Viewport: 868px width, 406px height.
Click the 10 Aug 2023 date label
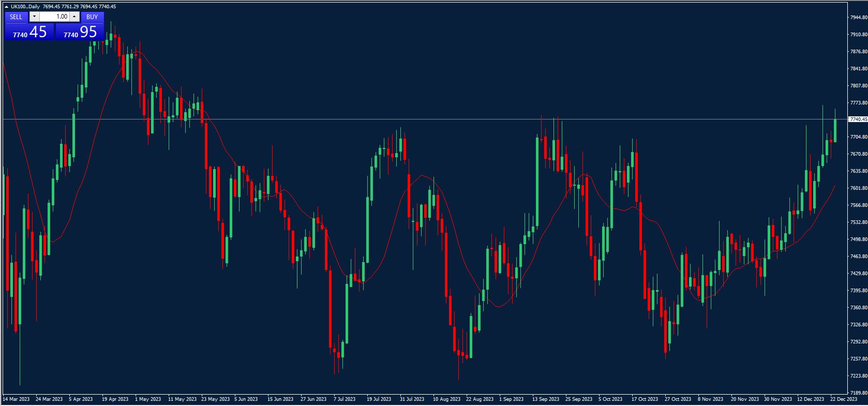tap(446, 399)
